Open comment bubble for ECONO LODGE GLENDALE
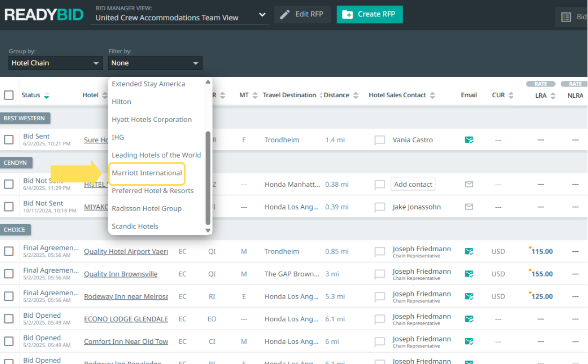Viewport: 588px width, 364px height. (x=380, y=319)
